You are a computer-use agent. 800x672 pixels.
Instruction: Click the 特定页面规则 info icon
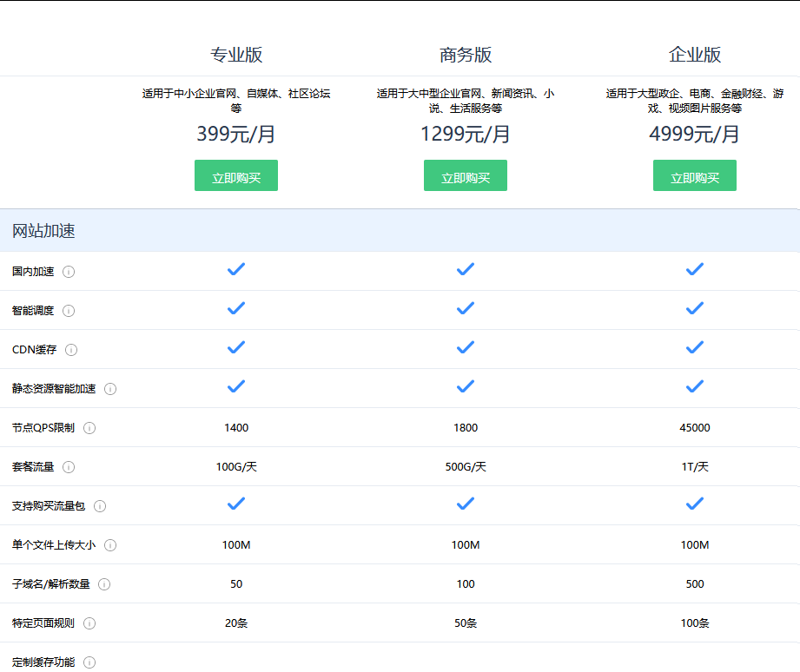click(x=89, y=623)
